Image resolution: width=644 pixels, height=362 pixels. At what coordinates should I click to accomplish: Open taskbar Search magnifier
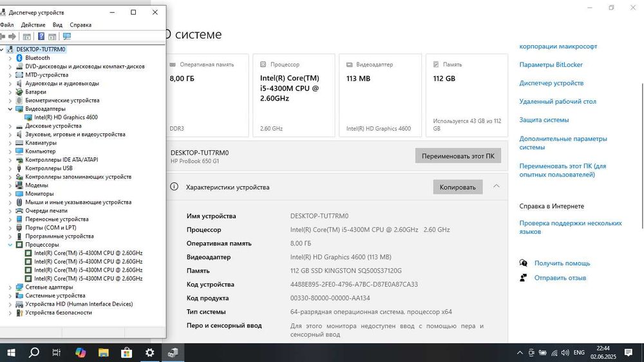[34, 352]
